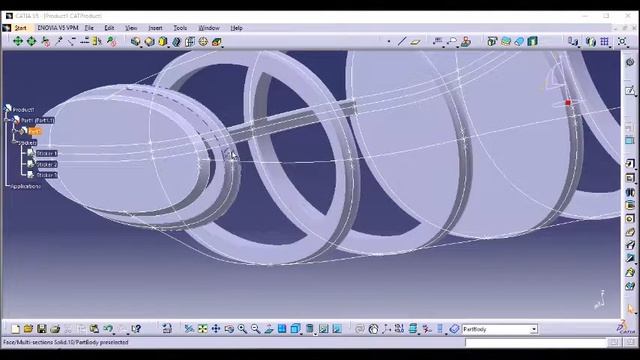Screen dimensions: 640x360
Task: Click the green Manipulation arrows icon
Action: 18,41
